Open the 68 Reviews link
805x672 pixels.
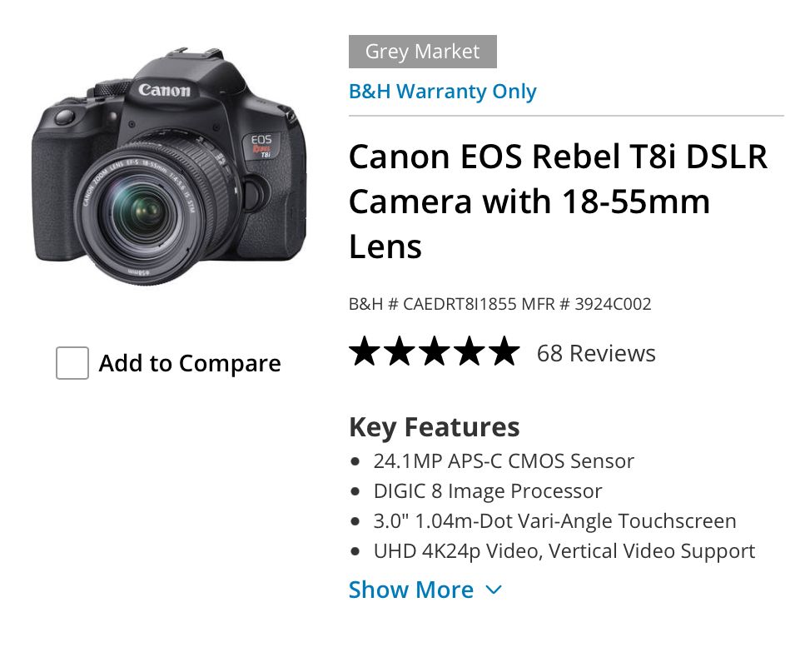[596, 353]
